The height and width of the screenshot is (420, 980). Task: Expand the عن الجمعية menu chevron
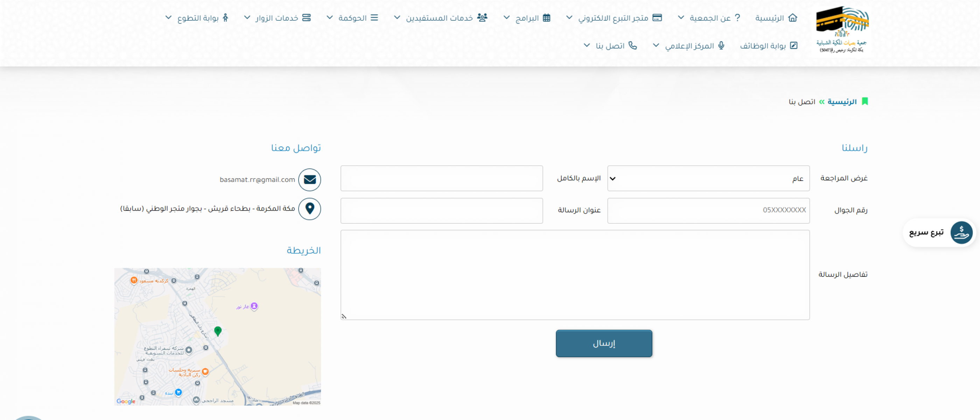click(x=681, y=18)
